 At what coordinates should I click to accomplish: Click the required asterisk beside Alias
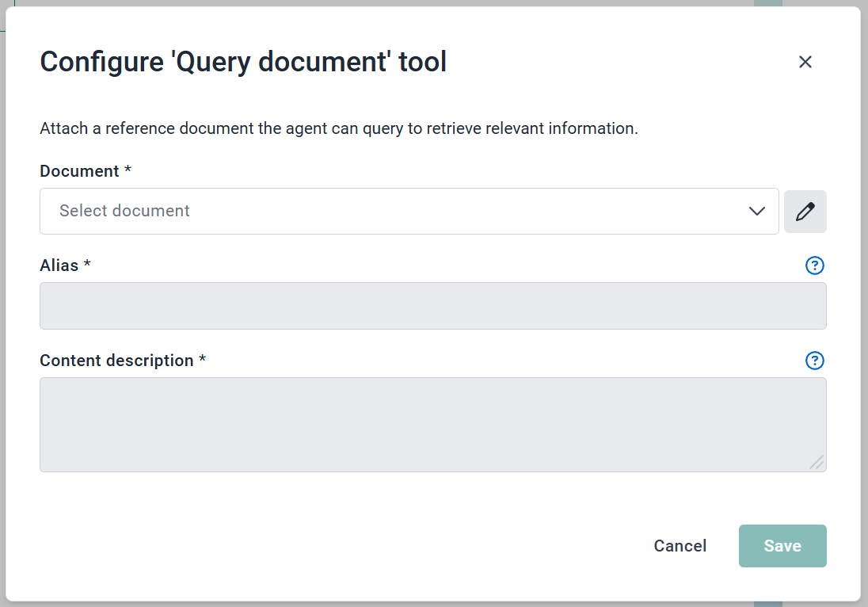point(87,265)
